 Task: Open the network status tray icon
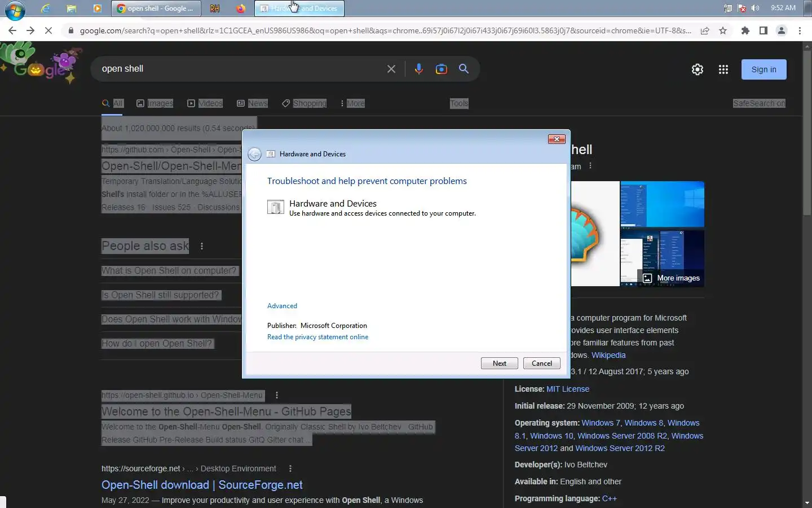point(728,8)
